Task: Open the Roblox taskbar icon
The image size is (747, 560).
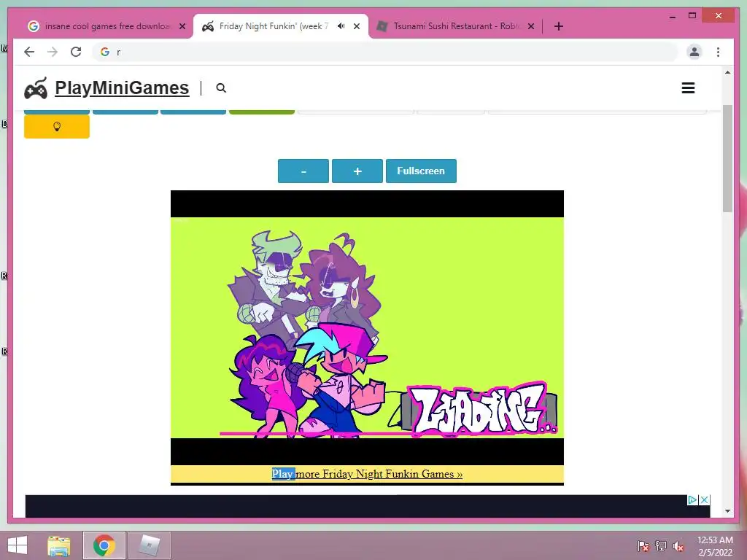Action: tap(149, 545)
